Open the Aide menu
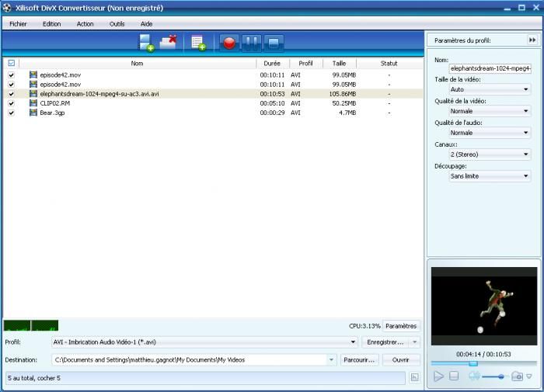Image resolution: width=544 pixels, height=392 pixels. coord(146,24)
